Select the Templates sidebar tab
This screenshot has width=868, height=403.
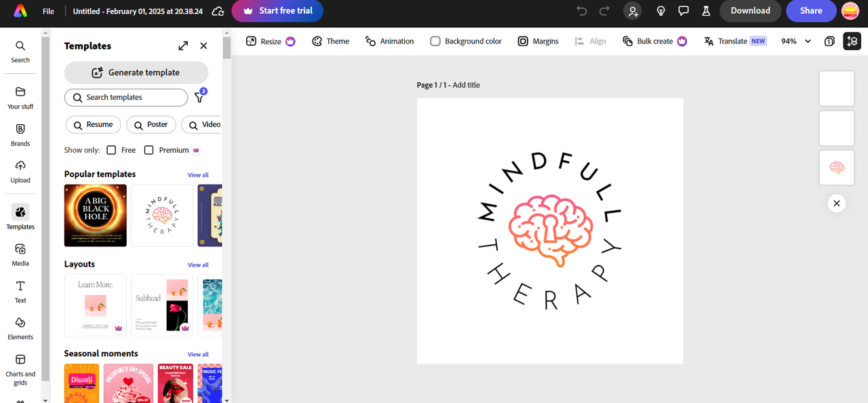[20, 217]
